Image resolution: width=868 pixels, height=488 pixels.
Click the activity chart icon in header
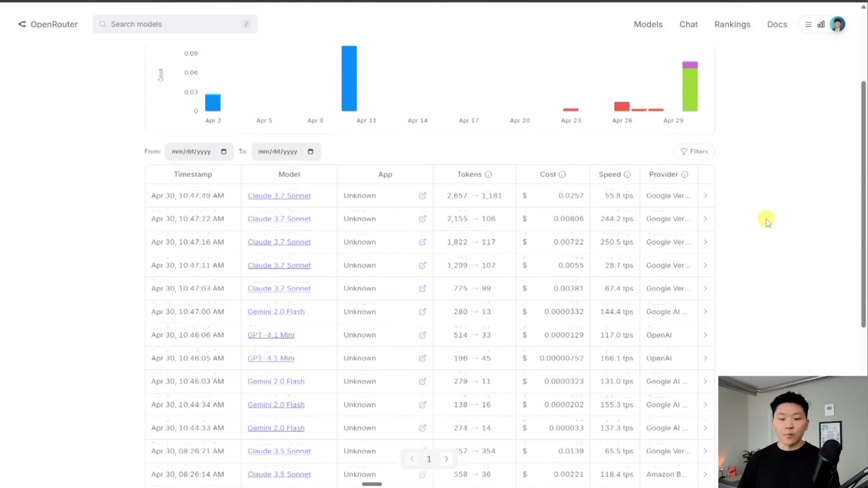pos(821,25)
